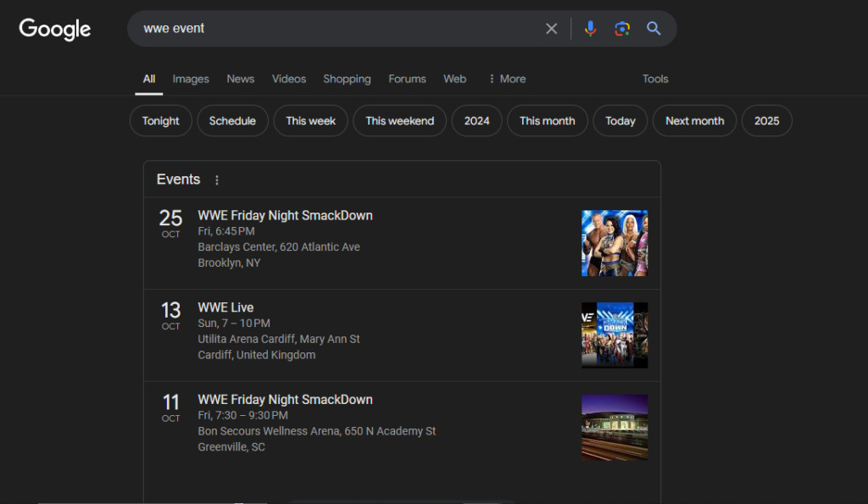The height and width of the screenshot is (504, 868).
Task: Click the 'Sun, 7 – 10 PM' time text
Action: tap(234, 323)
